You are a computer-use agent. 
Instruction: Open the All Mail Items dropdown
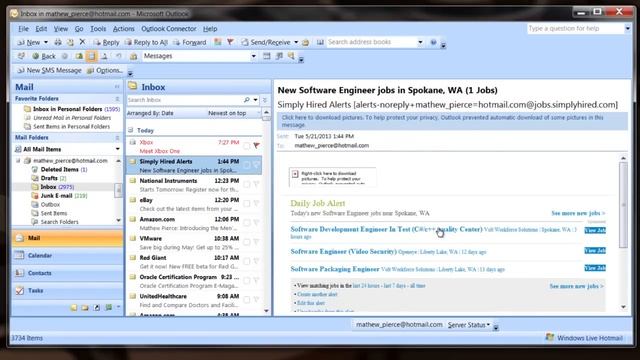[x=118, y=149]
